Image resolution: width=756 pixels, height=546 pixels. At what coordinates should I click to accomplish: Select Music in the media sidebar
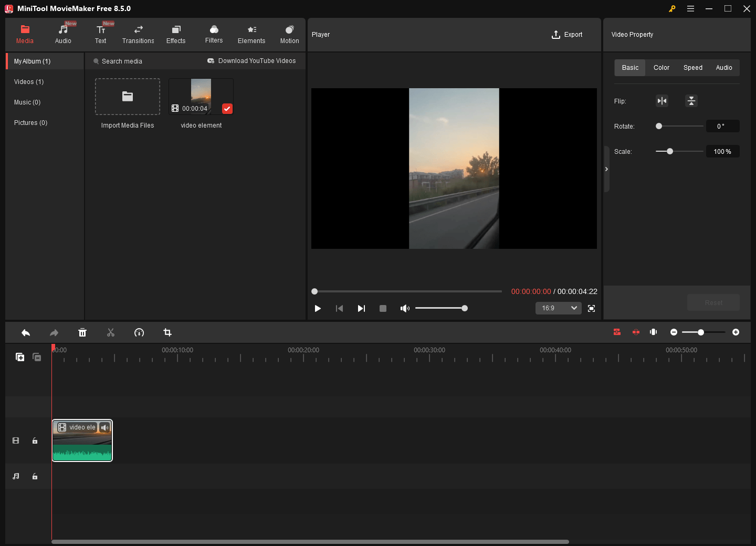[x=27, y=102]
